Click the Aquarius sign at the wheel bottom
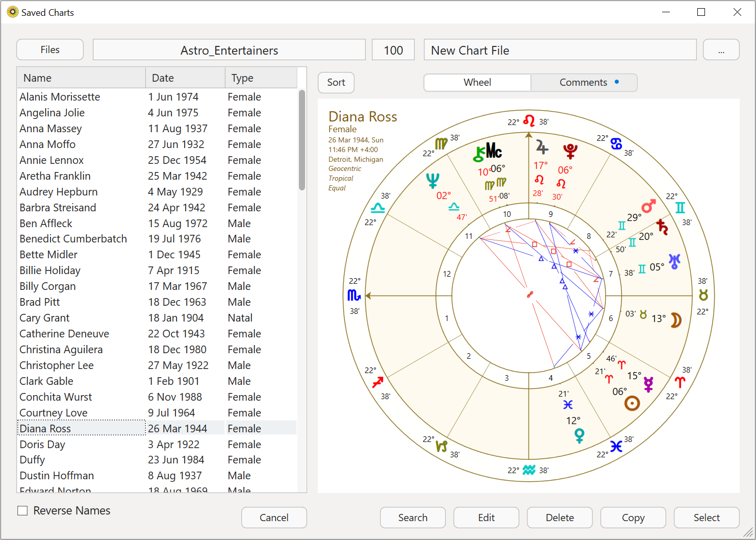Image resolution: width=756 pixels, height=540 pixels. pos(529,470)
